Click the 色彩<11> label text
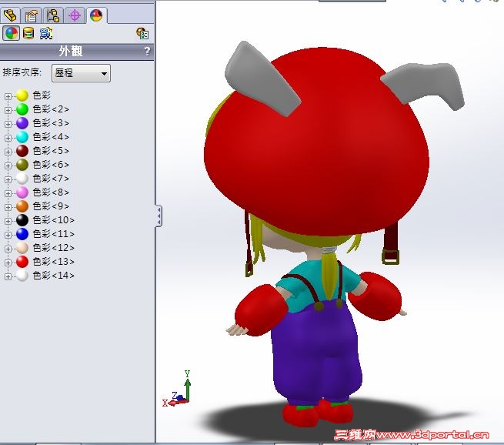The width and height of the screenshot is (504, 445). pyautogui.click(x=53, y=234)
